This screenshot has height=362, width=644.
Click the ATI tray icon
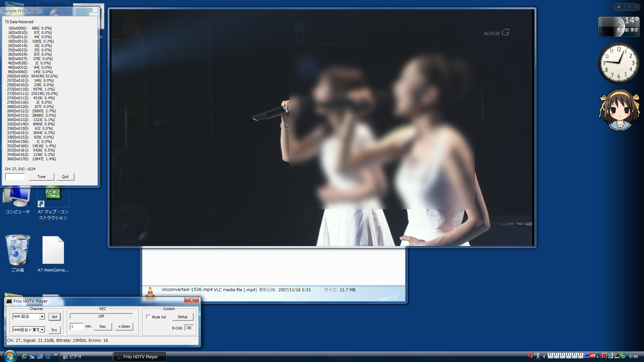coord(592,356)
